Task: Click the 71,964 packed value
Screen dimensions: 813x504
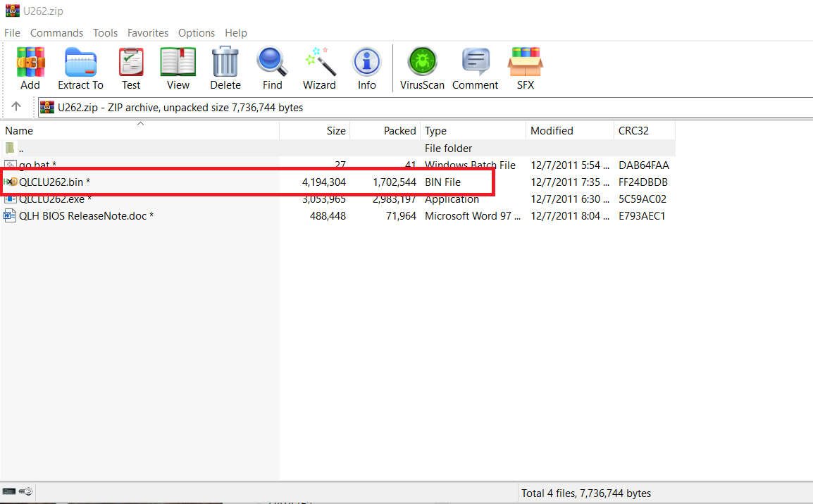Action: (401, 215)
